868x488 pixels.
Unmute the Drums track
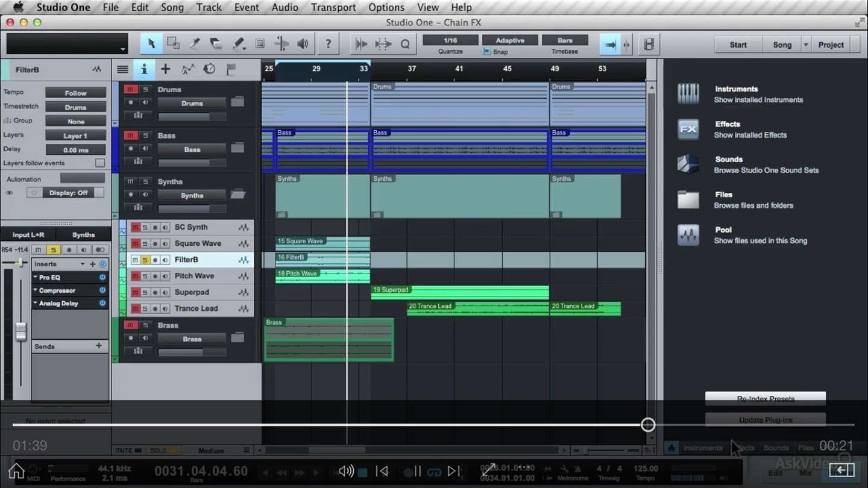tap(130, 89)
